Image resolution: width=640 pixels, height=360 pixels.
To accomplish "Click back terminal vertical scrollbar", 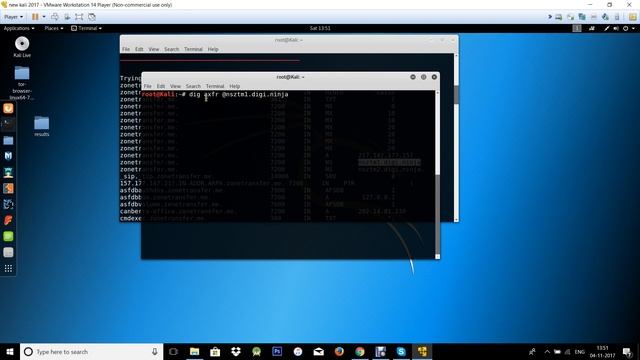I will [x=456, y=138].
